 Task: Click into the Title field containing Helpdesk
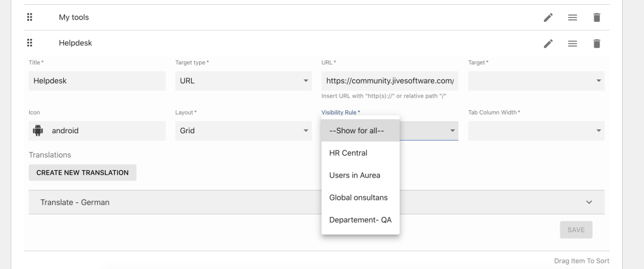tap(97, 81)
